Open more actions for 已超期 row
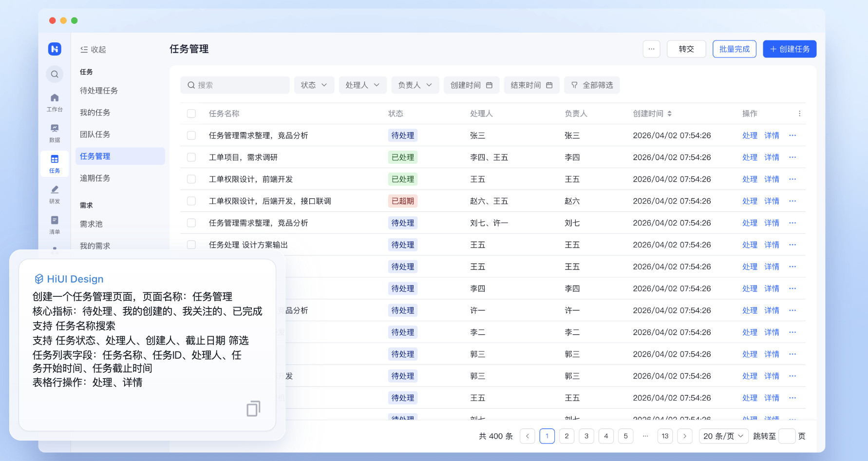 point(793,201)
